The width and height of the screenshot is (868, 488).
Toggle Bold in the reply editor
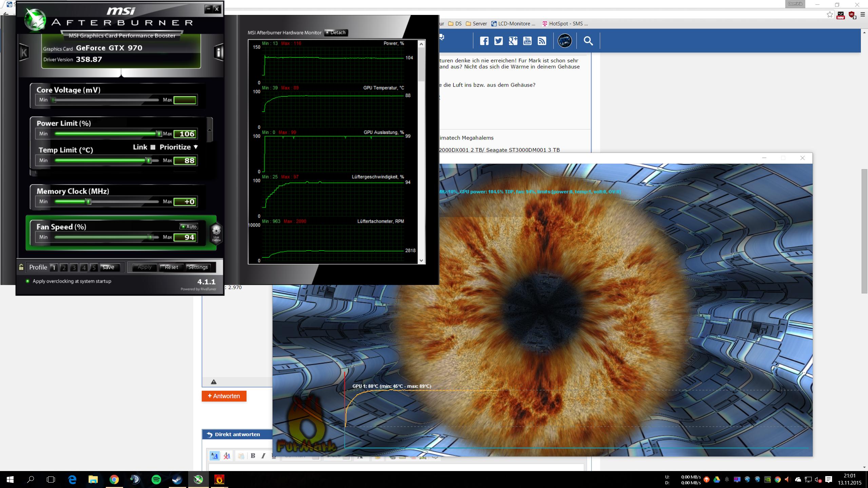pos(253,456)
